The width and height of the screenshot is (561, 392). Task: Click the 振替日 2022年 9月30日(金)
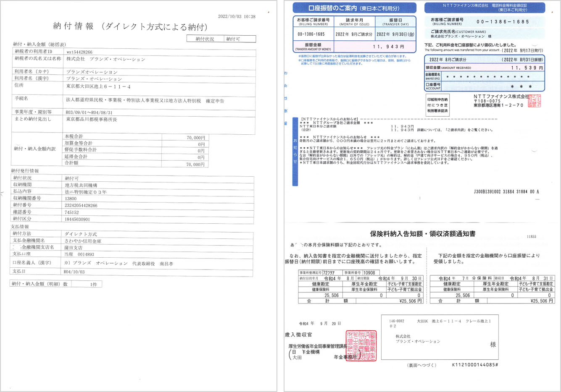click(x=395, y=34)
